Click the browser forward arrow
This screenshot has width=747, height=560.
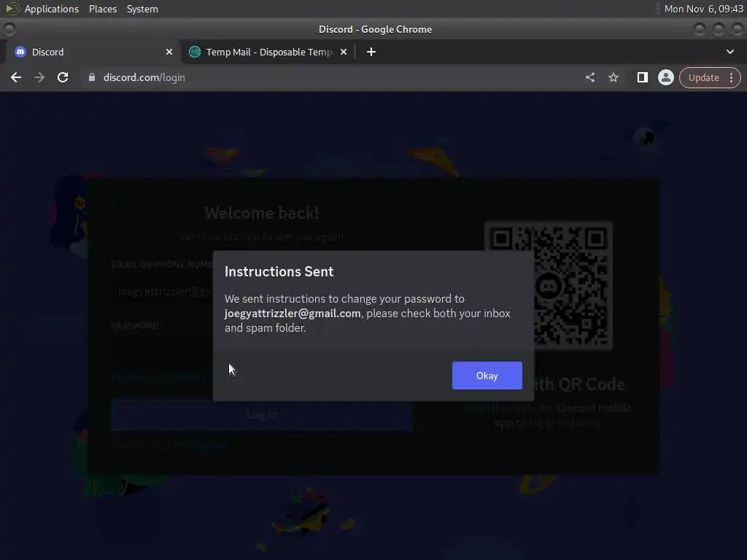(39, 77)
